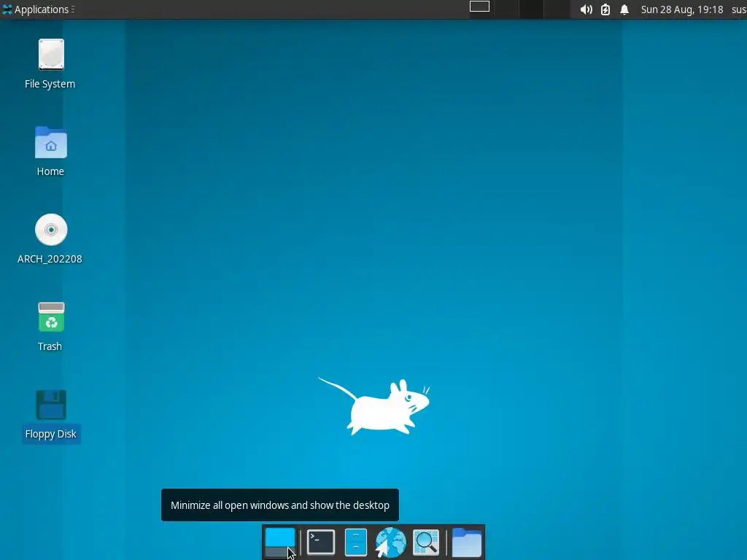This screenshot has height=560, width=747.
Task: Launch the Terminal from the dock
Action: point(321,542)
